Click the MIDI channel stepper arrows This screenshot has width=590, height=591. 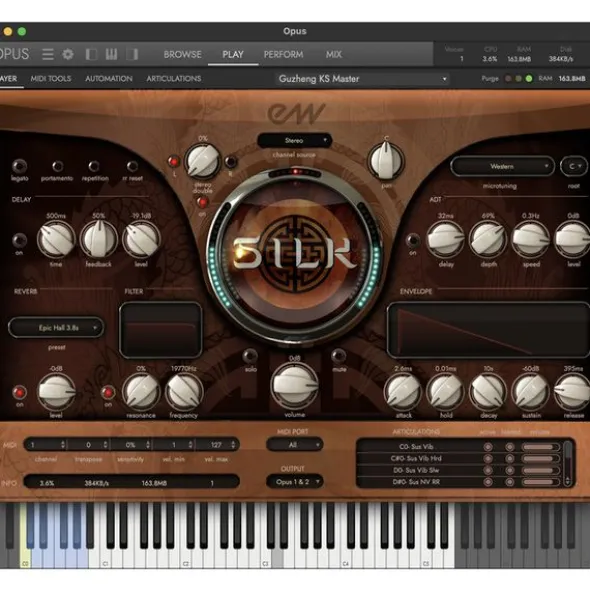(63, 445)
